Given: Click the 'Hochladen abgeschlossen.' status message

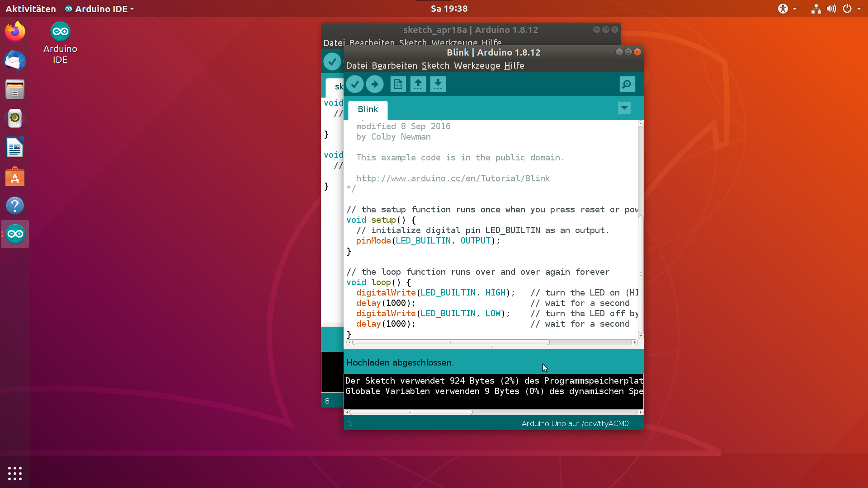Looking at the screenshot, I should coord(400,363).
